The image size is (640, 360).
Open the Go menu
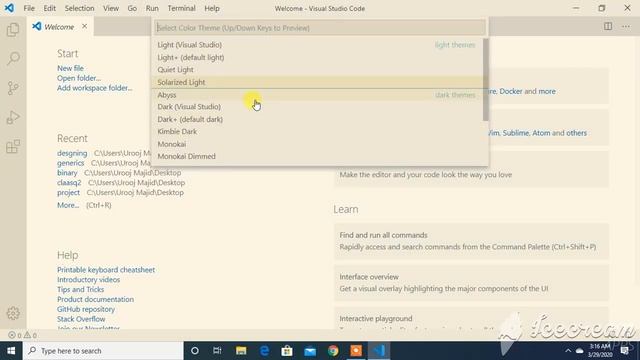(132, 8)
